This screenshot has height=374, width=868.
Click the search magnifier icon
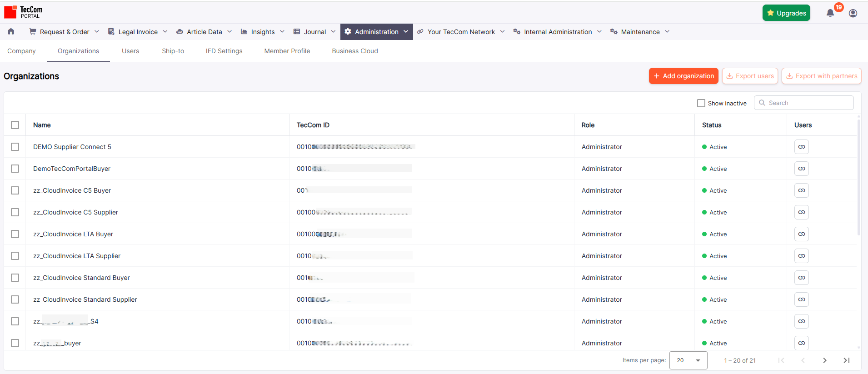tap(762, 103)
